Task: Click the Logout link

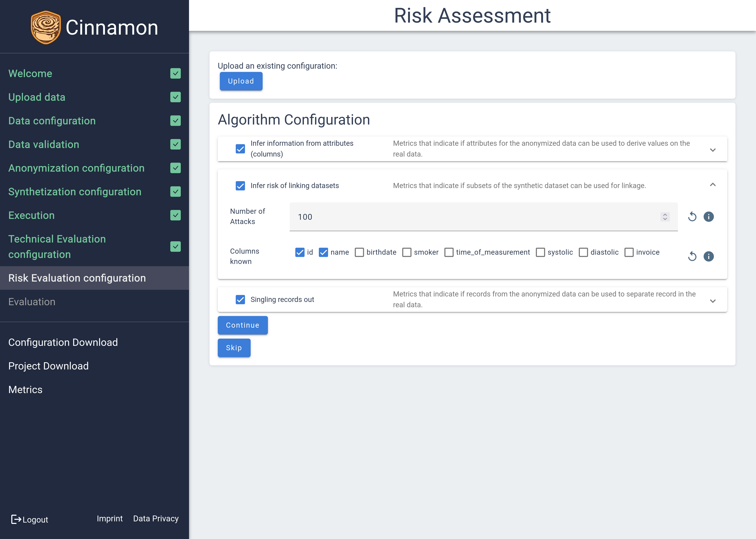Action: point(29,519)
